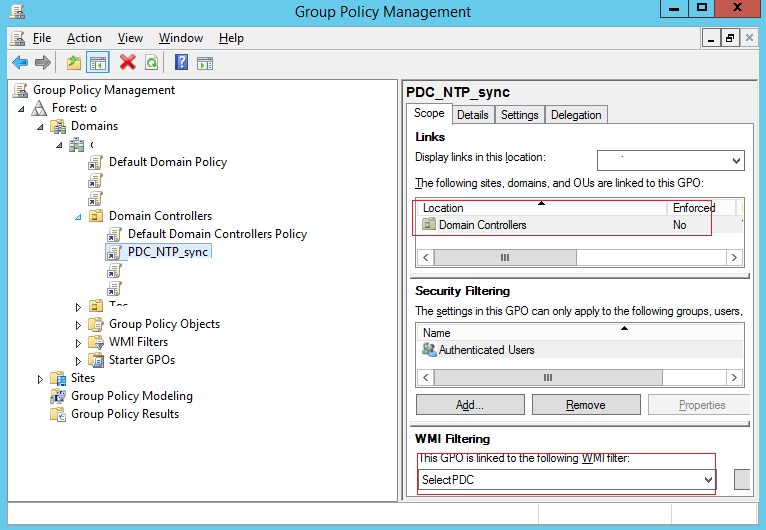
Task: Open Help via blue question mark icon
Action: point(181,63)
